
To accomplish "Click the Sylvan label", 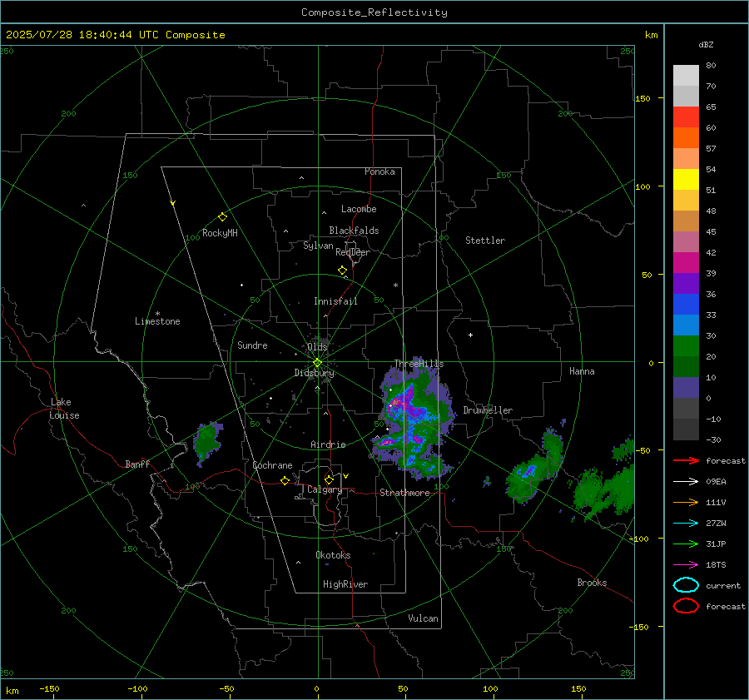I will click(x=318, y=246).
